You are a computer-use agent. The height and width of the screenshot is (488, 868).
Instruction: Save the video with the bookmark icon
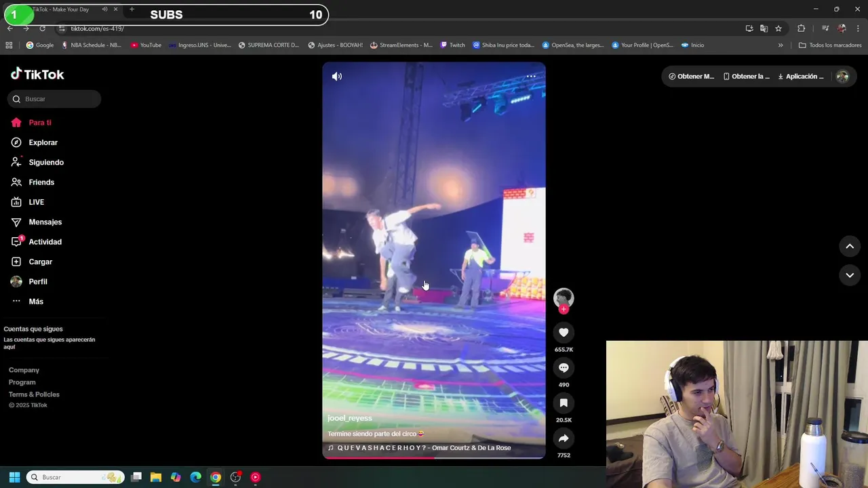564,403
